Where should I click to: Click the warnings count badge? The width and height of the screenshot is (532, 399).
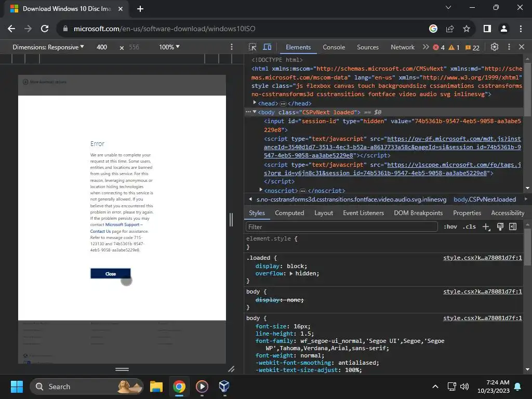(x=454, y=47)
